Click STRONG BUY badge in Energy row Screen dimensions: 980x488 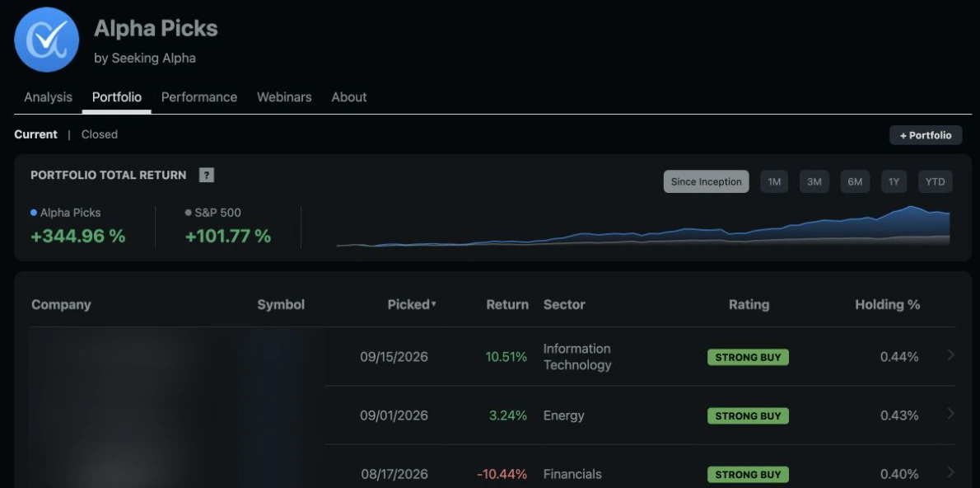coord(748,416)
